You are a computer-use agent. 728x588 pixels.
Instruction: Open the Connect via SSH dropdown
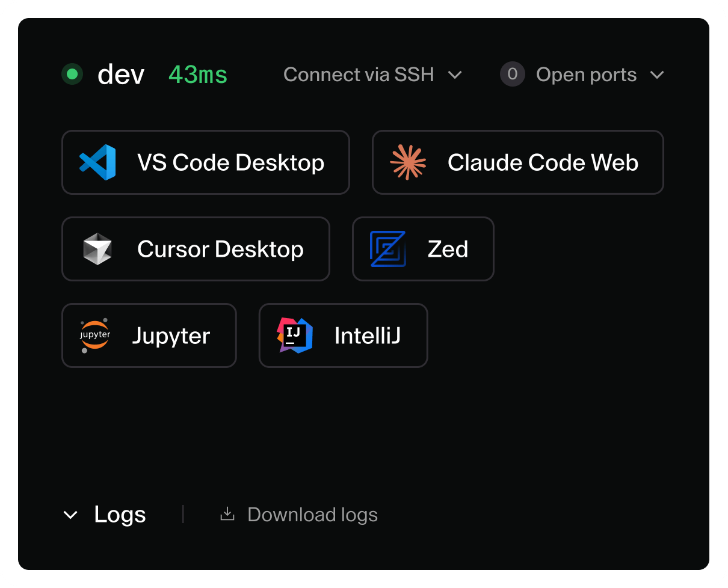373,75
